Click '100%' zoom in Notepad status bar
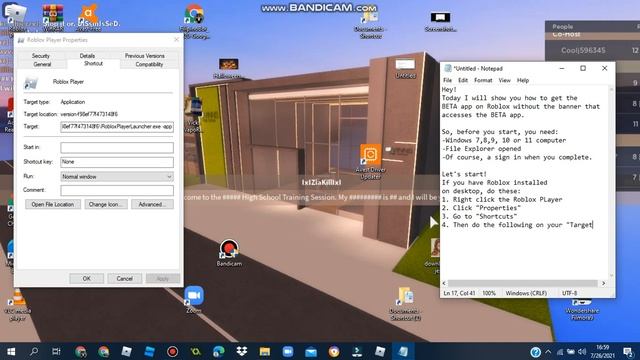This screenshot has height=360, width=640. [489, 293]
